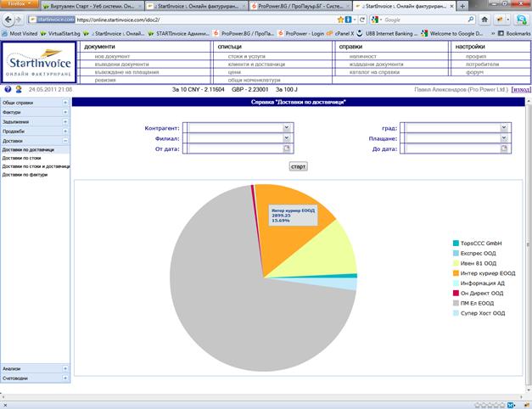Image resolution: width=532 pixels, height=409 pixels.
Task: Collapse the 'Доставки' sidebar section
Action: click(x=65, y=141)
